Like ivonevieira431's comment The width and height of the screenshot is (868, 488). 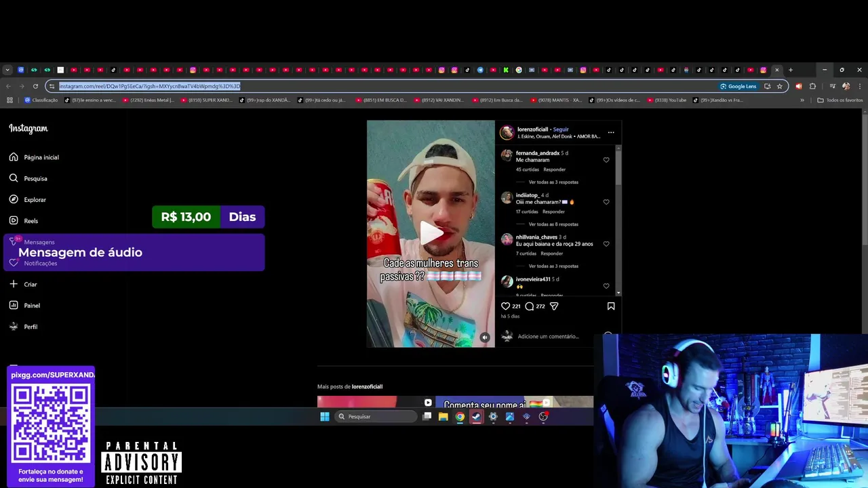point(606,286)
